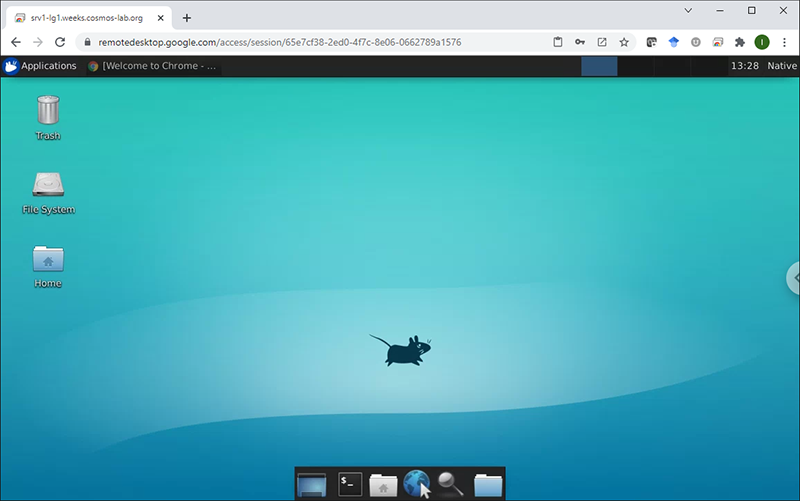Click the remotedesktop.google.com address bar

coord(300,42)
